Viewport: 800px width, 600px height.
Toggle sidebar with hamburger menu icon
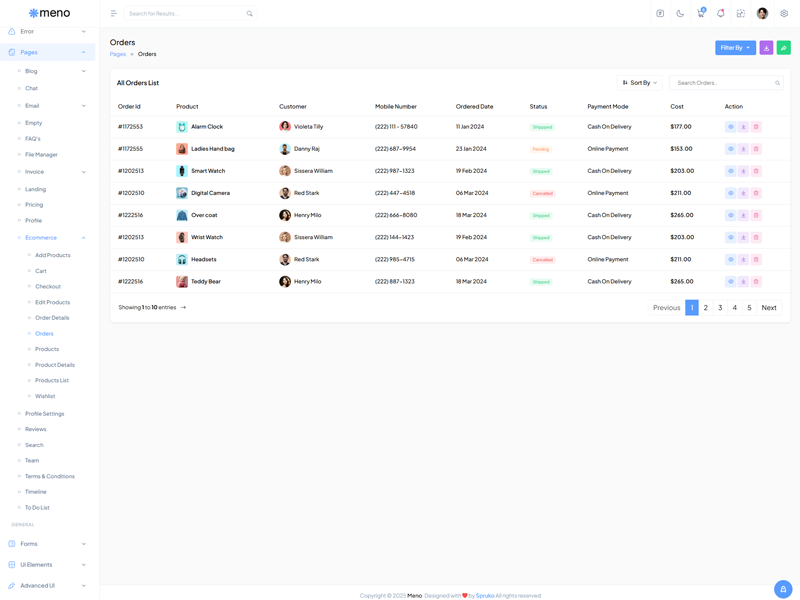(x=113, y=14)
